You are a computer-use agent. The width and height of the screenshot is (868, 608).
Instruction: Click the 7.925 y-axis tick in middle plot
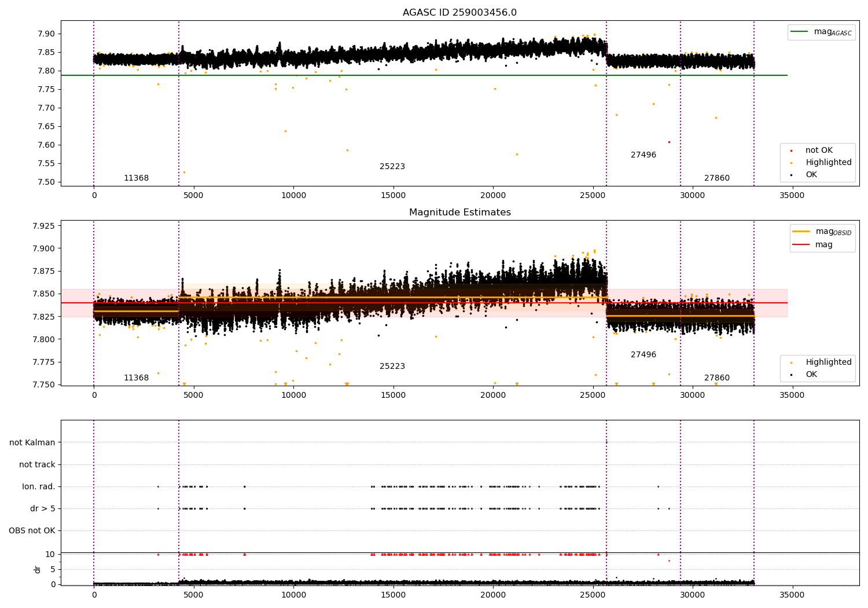tap(43, 226)
